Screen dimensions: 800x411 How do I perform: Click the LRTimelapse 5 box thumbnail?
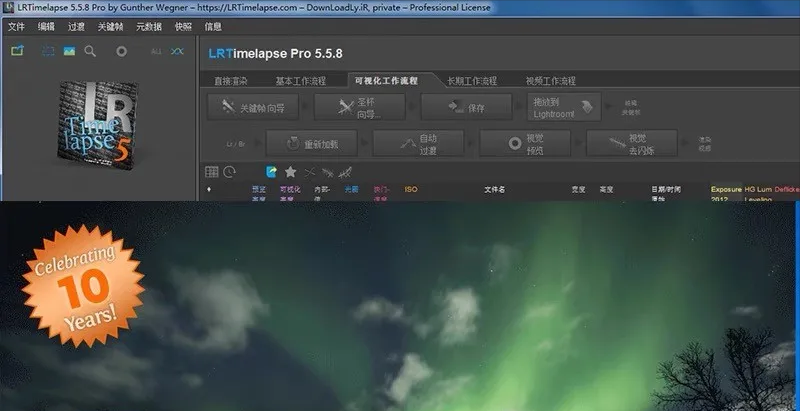point(98,125)
